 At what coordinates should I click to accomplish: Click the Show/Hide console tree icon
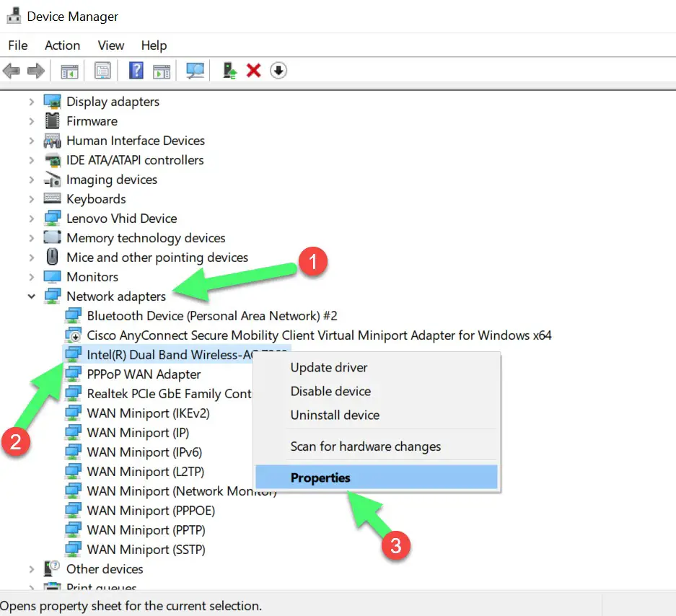point(69,71)
